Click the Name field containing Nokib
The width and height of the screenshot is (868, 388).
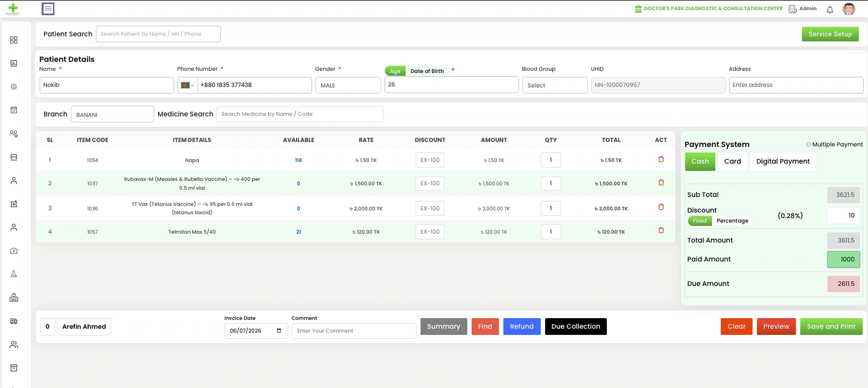tap(107, 85)
